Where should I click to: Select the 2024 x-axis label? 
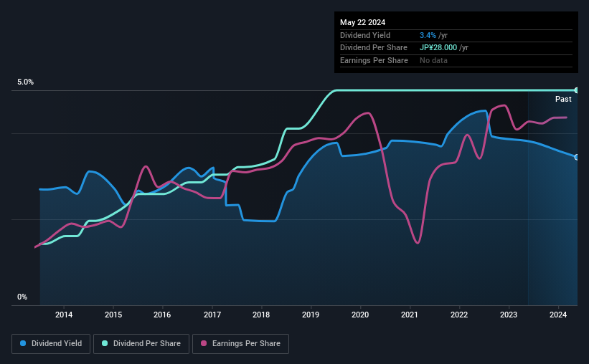558,315
